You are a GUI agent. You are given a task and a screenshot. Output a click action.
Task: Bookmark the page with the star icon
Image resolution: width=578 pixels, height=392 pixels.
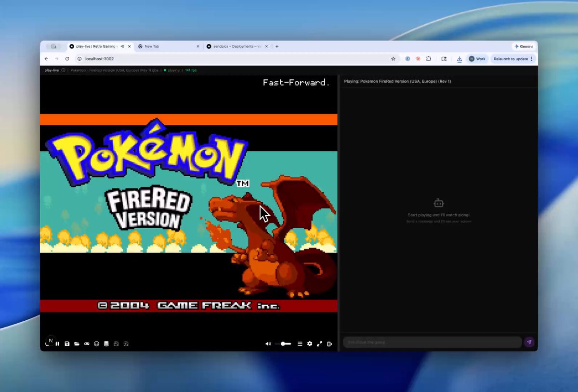pos(393,59)
